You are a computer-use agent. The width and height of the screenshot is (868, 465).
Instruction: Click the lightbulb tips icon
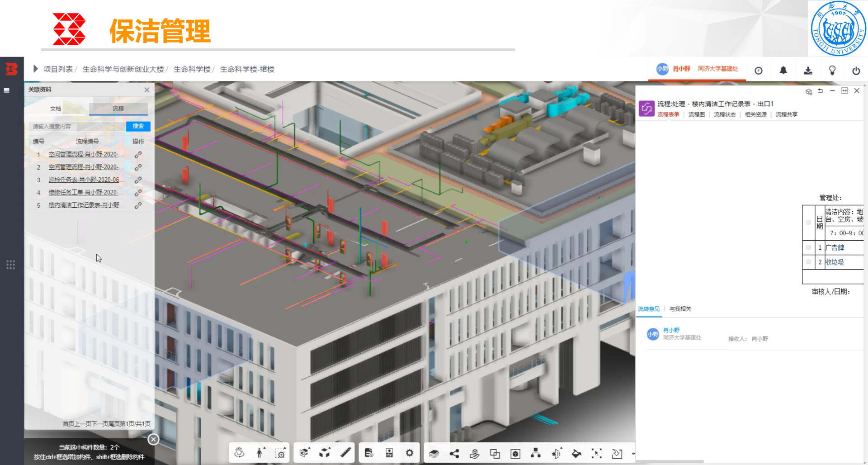pyautogui.click(x=832, y=70)
